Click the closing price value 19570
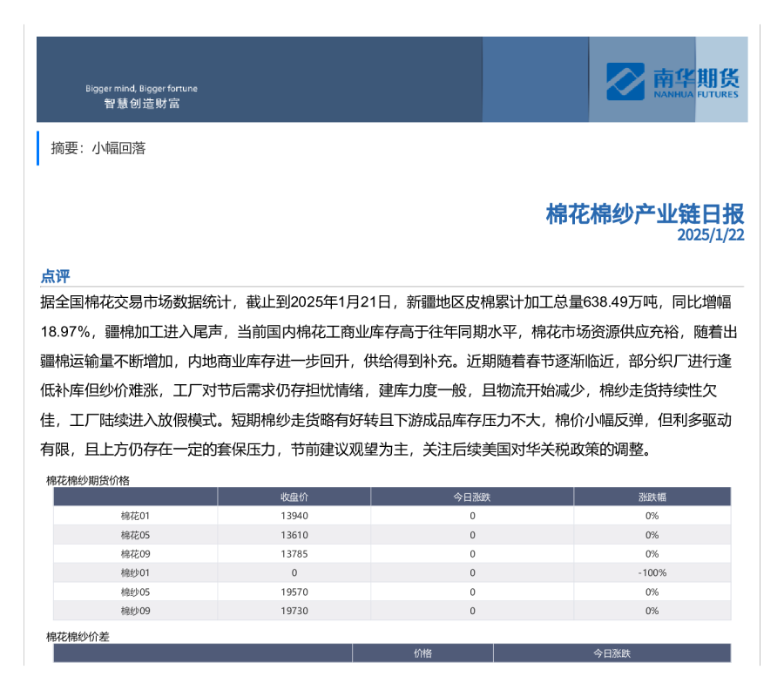This screenshot has width=784, height=690. click(294, 592)
